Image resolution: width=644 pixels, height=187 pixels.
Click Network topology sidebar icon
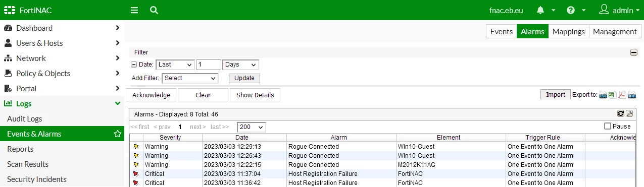8,58
